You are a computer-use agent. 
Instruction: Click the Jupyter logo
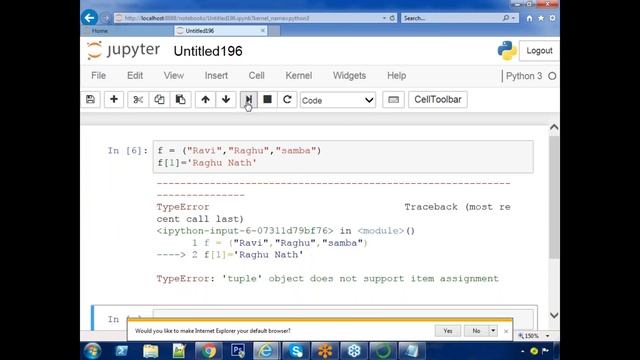click(x=123, y=51)
